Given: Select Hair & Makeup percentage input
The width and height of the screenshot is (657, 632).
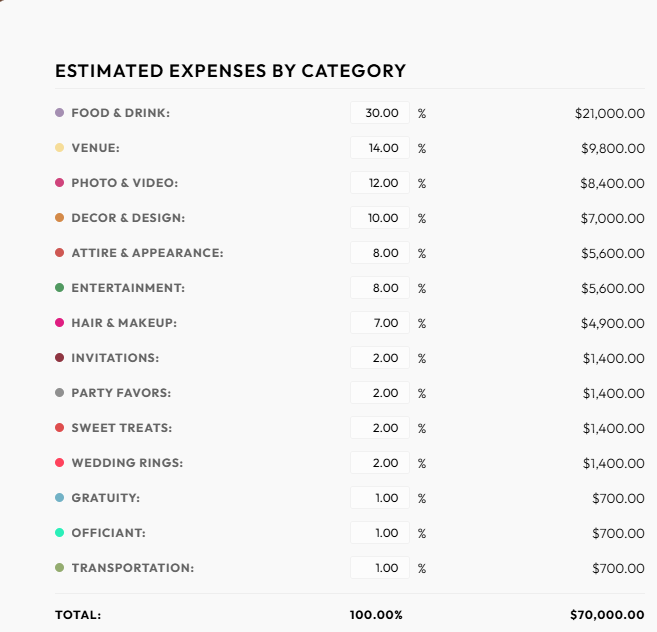Looking at the screenshot, I should (x=380, y=323).
